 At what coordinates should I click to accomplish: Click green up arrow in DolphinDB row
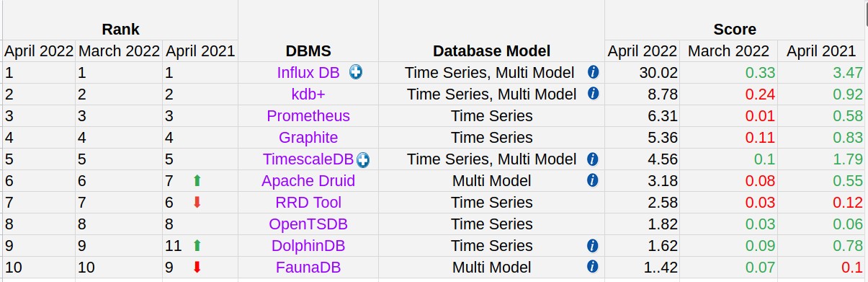tap(197, 245)
